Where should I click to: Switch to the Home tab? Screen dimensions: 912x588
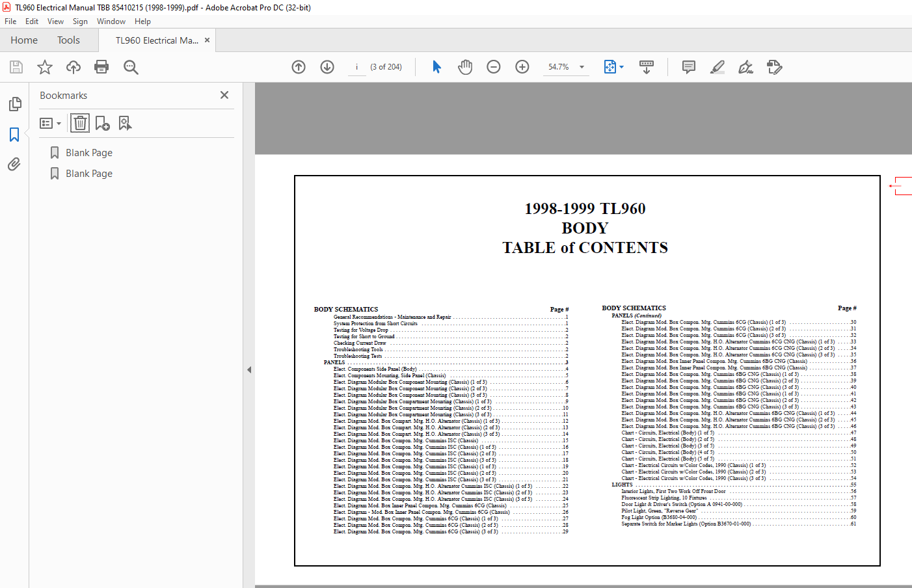(x=24, y=40)
